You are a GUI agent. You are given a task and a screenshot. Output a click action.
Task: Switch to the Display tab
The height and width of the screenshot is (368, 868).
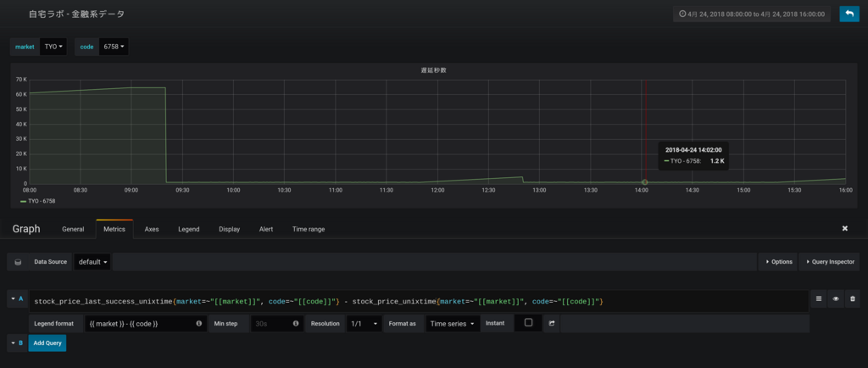coord(229,229)
